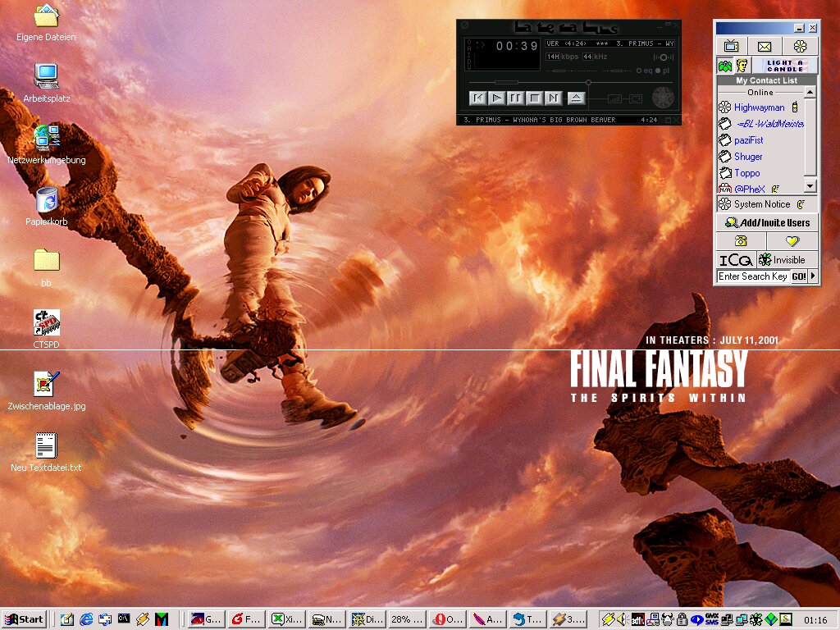This screenshot has height=630, width=840.
Task: Select contact =BL-WaldMeister in ICQ
Action: [x=760, y=124]
